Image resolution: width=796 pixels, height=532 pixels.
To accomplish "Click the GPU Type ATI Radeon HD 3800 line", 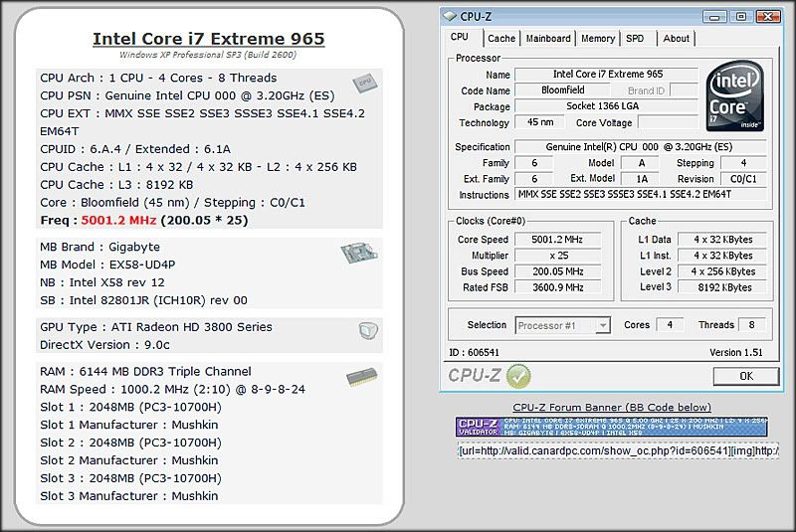I will coord(156,327).
